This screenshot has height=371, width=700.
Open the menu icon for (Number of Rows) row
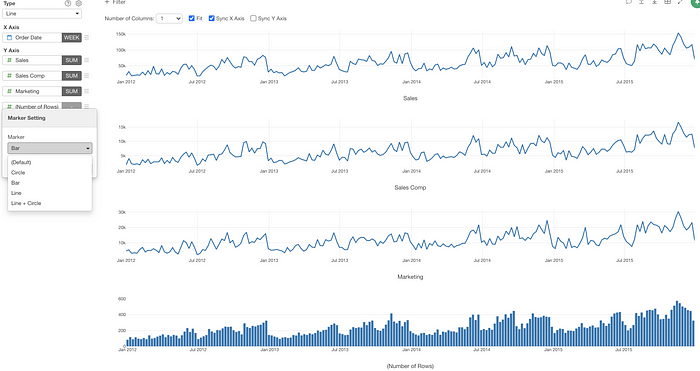(x=87, y=107)
